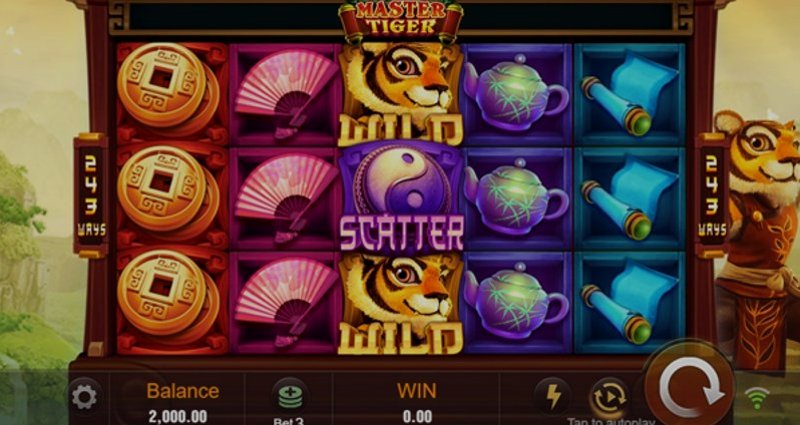Viewport: 800px width, 425px height.
Task: Click the bet coins stack icon
Action: (290, 396)
